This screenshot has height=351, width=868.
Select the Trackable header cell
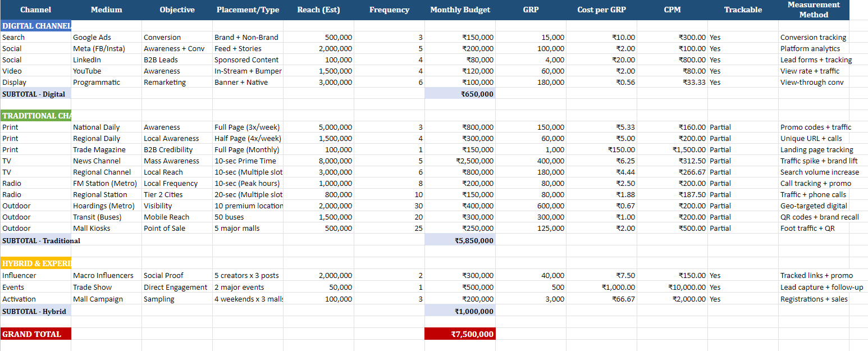(x=743, y=10)
